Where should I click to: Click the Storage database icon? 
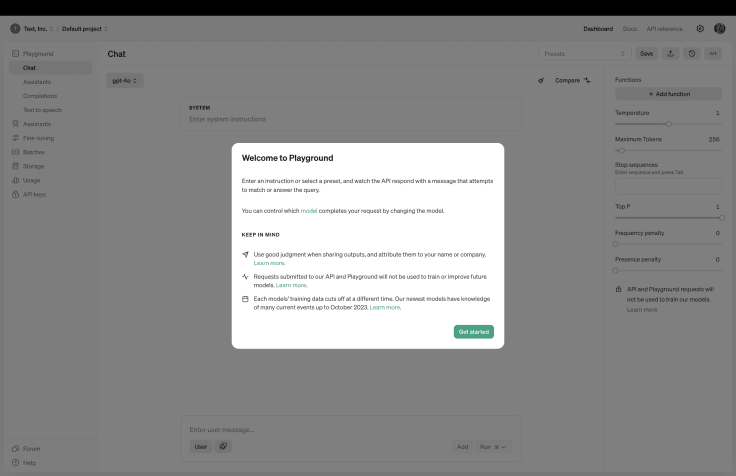pos(15,166)
